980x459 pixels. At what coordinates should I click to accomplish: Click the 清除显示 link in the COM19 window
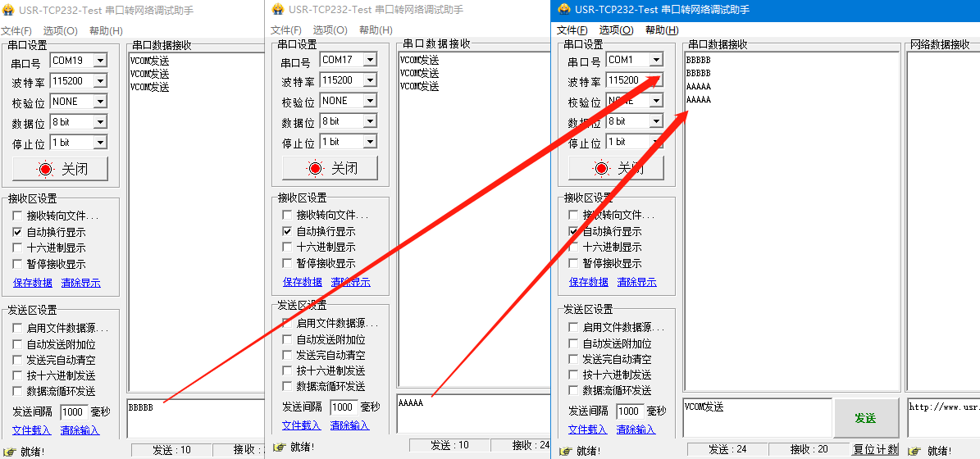(80, 283)
